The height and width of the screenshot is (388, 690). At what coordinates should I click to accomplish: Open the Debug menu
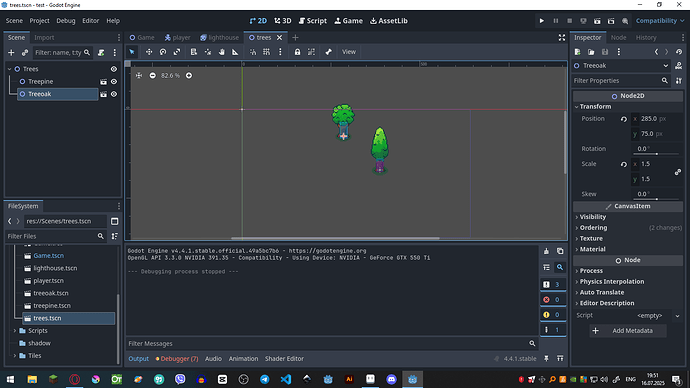[x=66, y=21]
